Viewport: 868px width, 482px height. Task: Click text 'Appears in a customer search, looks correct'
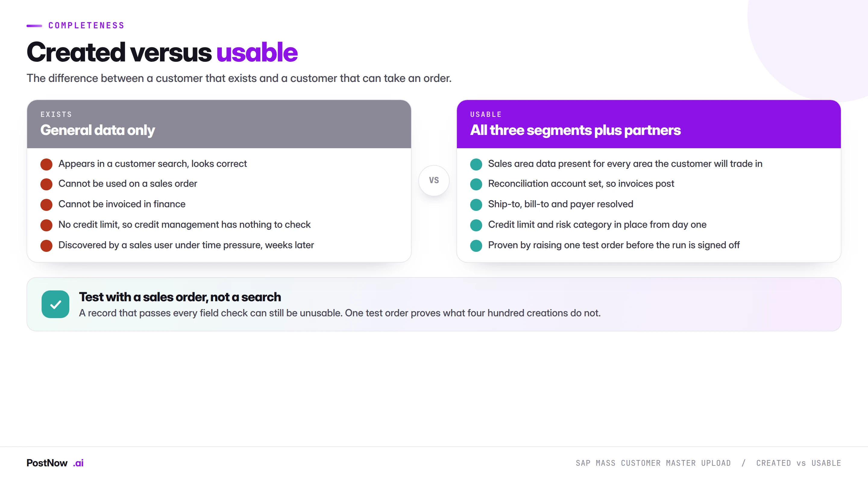(x=153, y=164)
